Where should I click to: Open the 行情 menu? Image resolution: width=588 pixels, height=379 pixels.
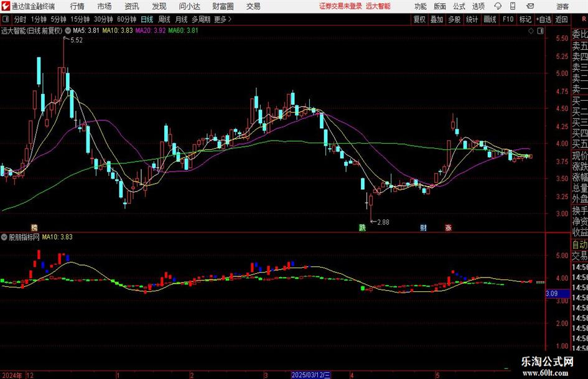click(77, 6)
